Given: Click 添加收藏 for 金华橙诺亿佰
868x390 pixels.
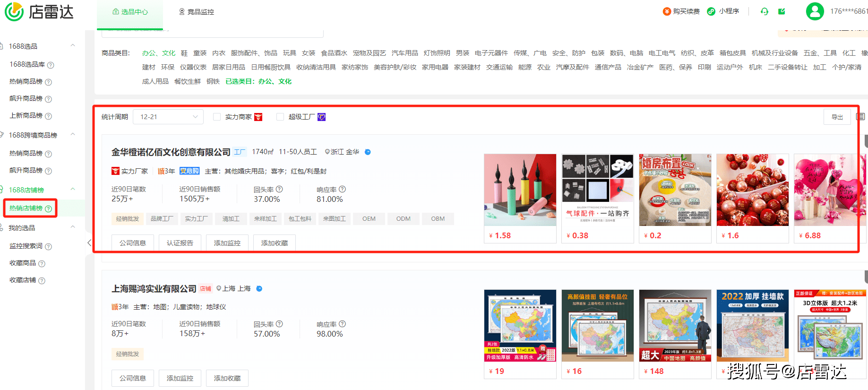Looking at the screenshot, I should tap(275, 243).
